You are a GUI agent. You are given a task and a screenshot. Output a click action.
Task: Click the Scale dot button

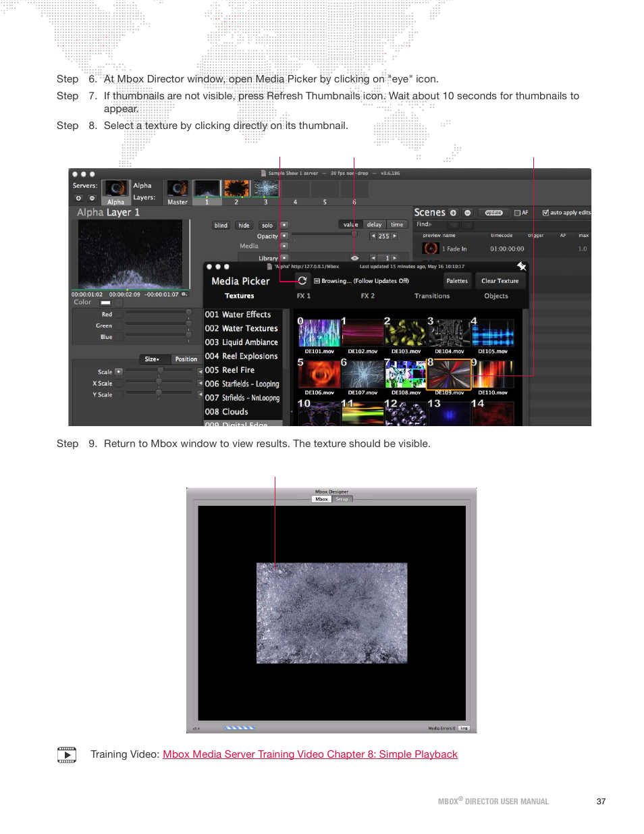click(x=119, y=371)
